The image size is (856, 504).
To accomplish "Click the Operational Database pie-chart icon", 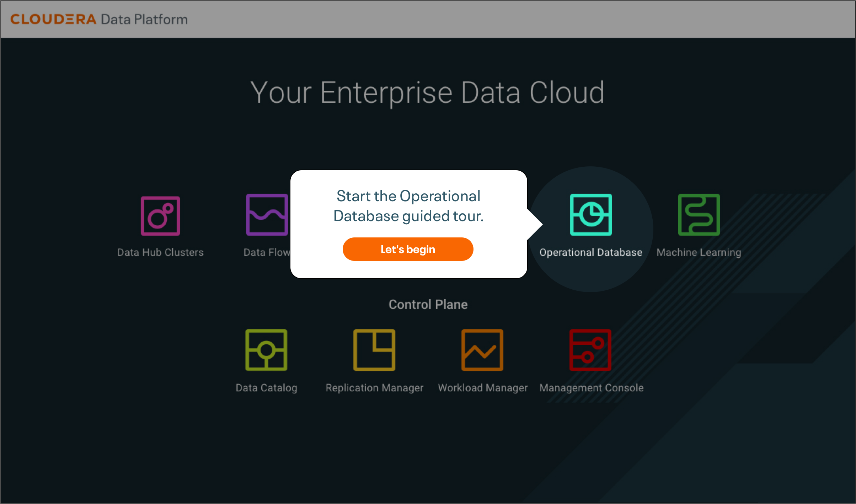I will pos(590,215).
